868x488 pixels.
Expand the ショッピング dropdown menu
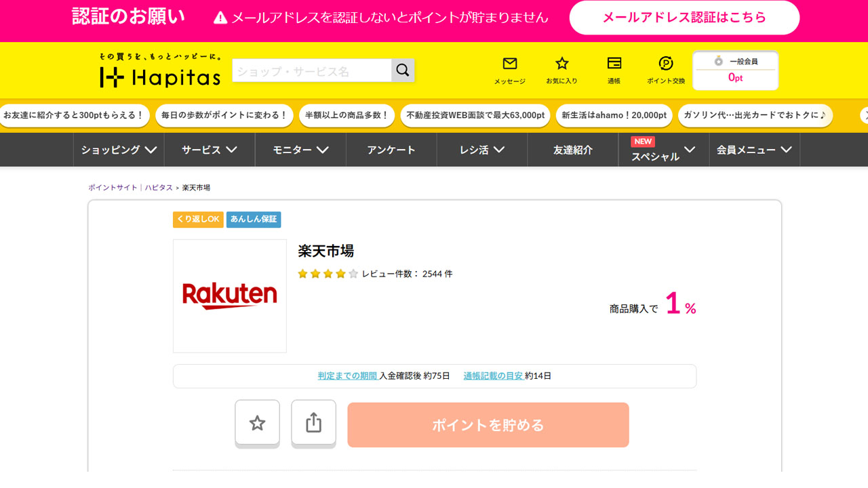pyautogui.click(x=118, y=150)
